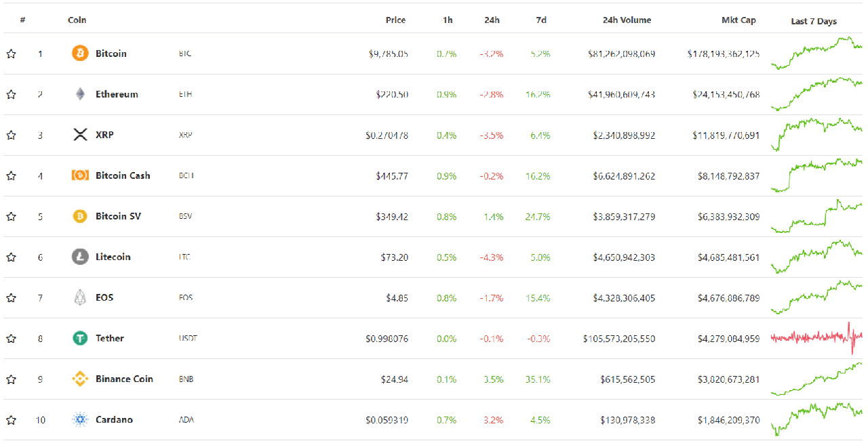
Task: Click the BNB ticker symbol
Action: 186,379
